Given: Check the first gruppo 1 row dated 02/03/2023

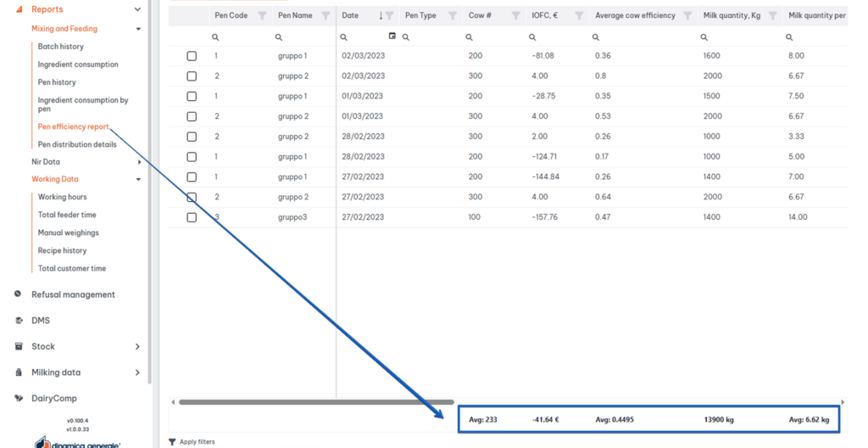Looking at the screenshot, I should [x=192, y=56].
